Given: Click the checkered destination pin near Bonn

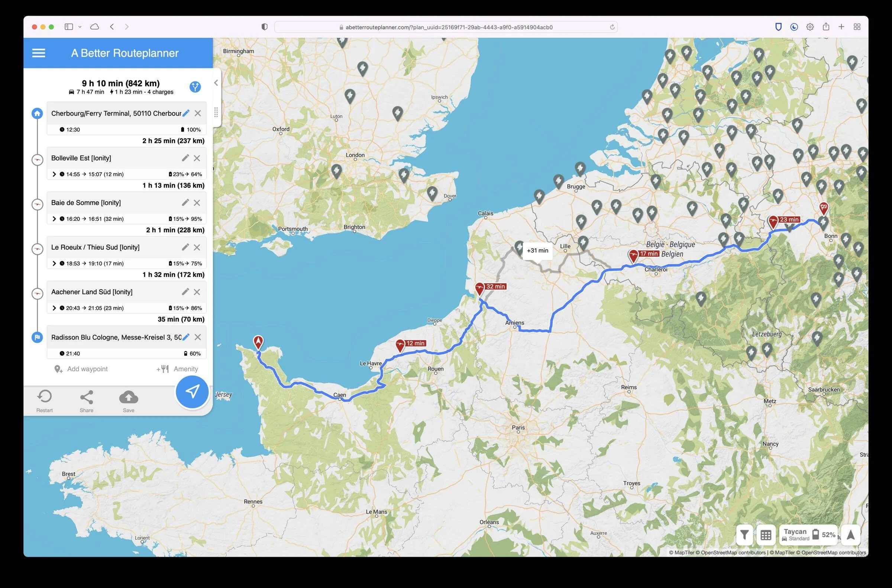Looking at the screenshot, I should click(x=824, y=208).
